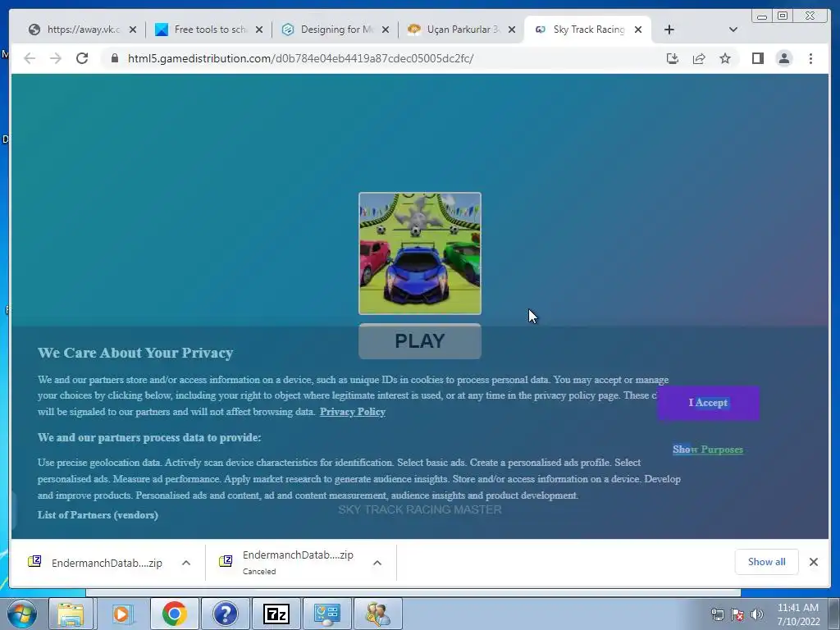Open the browser side panel
The image size is (840, 630).
pos(757,58)
